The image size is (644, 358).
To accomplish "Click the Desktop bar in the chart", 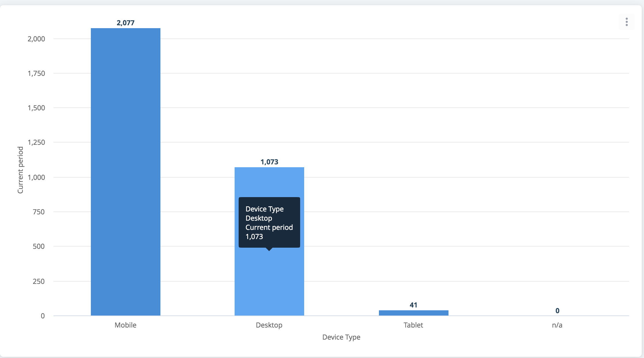I will [269, 241].
